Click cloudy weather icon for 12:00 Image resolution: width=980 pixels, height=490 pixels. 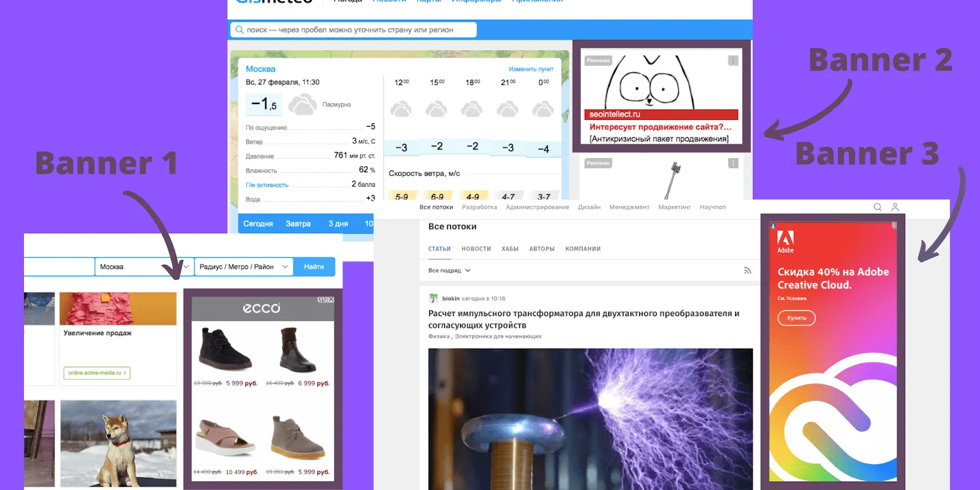point(401,109)
